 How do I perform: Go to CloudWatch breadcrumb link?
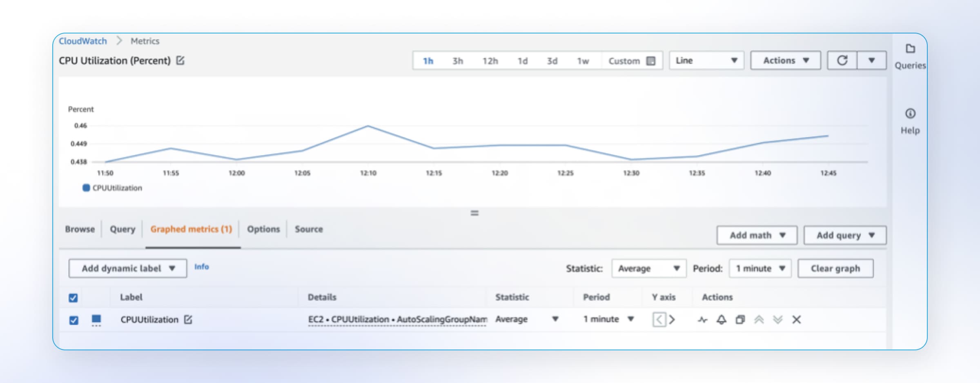pos(82,41)
